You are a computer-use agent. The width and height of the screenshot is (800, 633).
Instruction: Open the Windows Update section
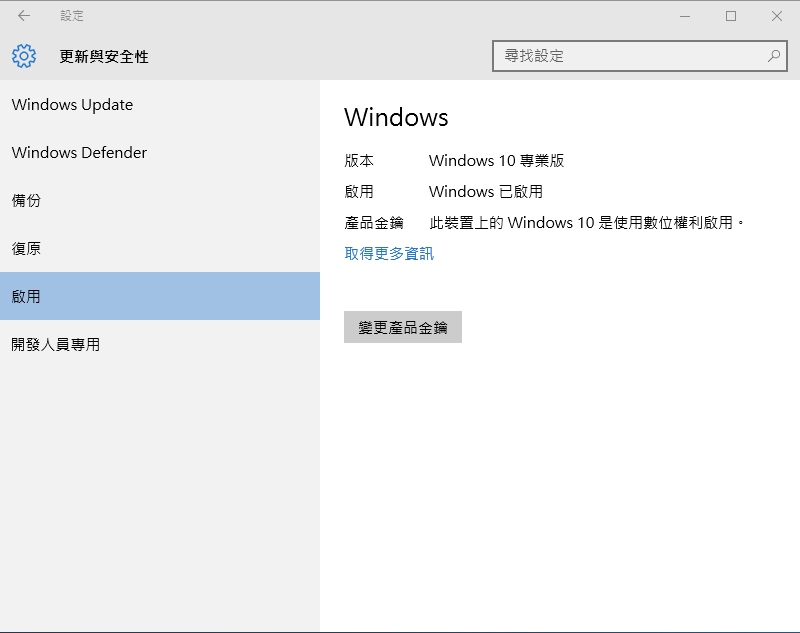coord(72,105)
